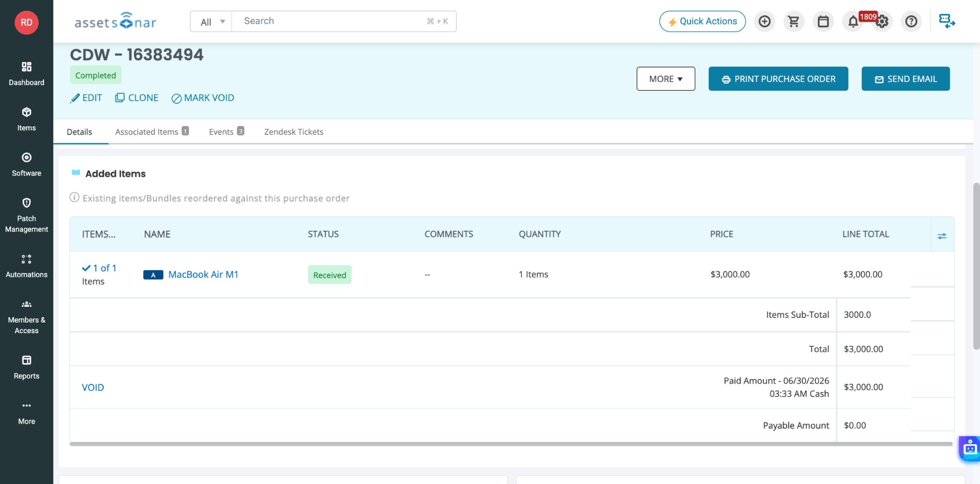
Task: Click the COMMENTS column header
Action: click(449, 234)
